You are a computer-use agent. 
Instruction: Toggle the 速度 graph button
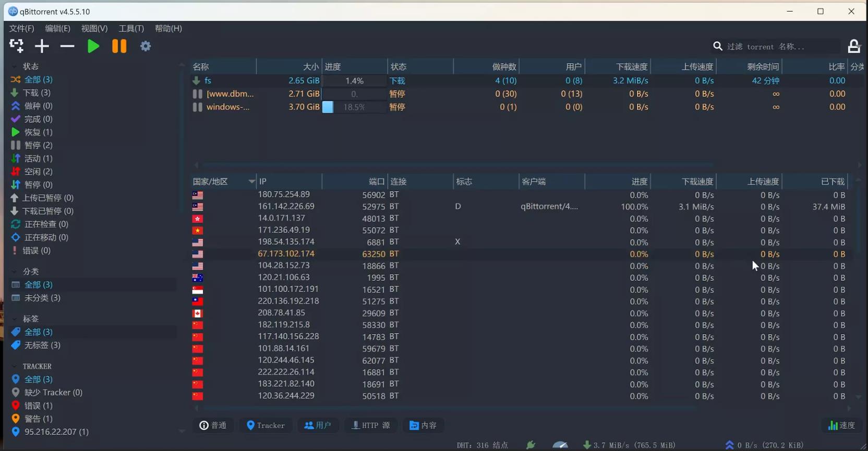(841, 425)
